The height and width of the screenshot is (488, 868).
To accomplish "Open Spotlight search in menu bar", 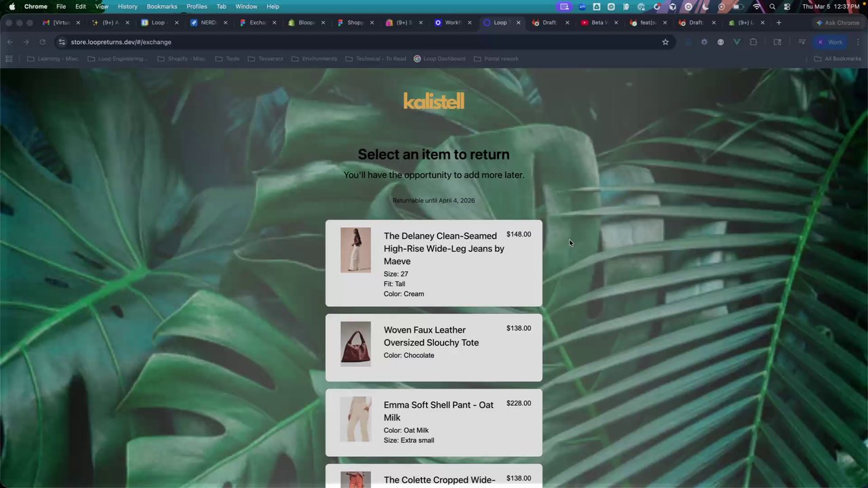I will [x=772, y=6].
